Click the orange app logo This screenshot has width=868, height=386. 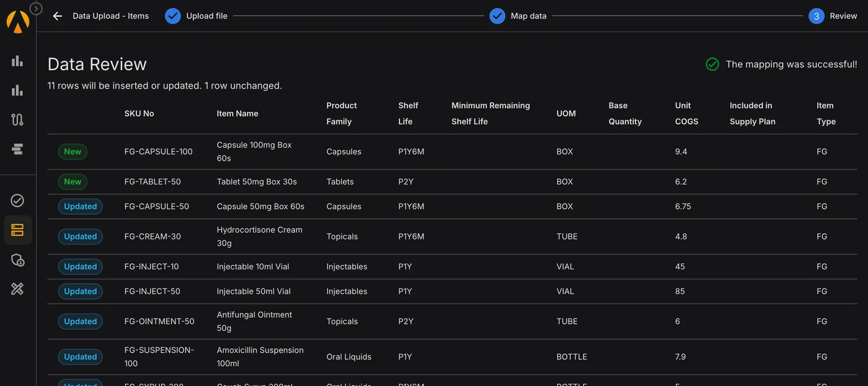17,22
